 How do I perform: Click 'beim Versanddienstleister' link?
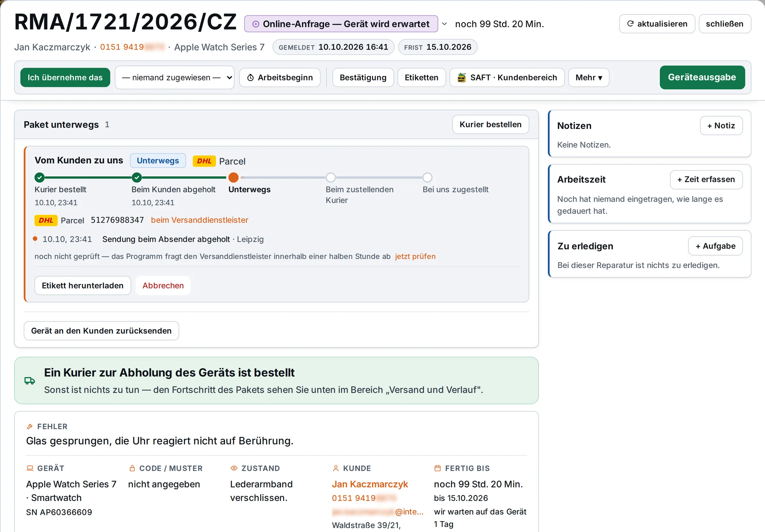click(x=200, y=220)
